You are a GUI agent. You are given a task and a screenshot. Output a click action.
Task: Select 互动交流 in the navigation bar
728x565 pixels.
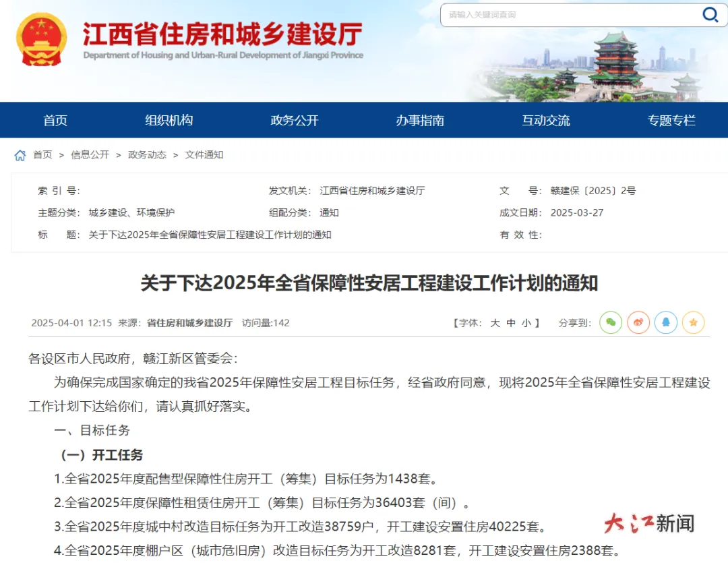(546, 121)
